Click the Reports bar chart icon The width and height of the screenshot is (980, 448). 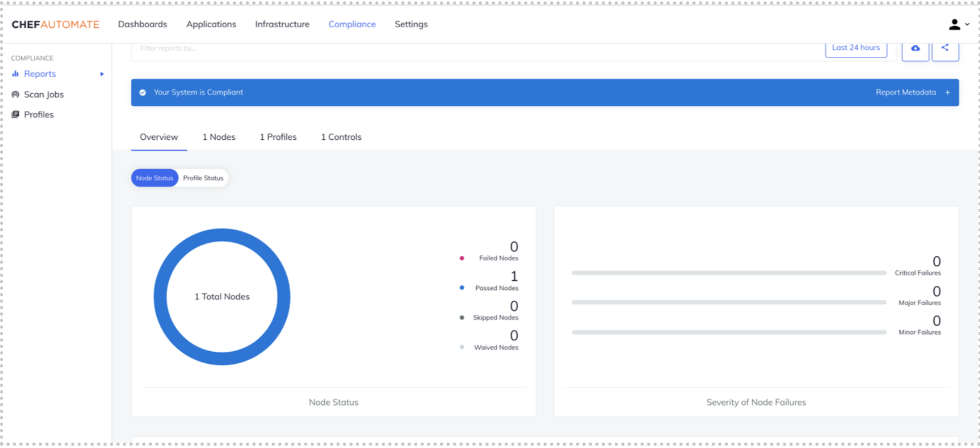click(15, 74)
